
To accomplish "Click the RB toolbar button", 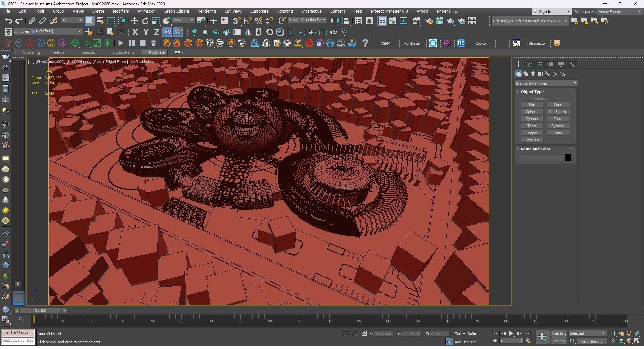I will click(x=461, y=43).
